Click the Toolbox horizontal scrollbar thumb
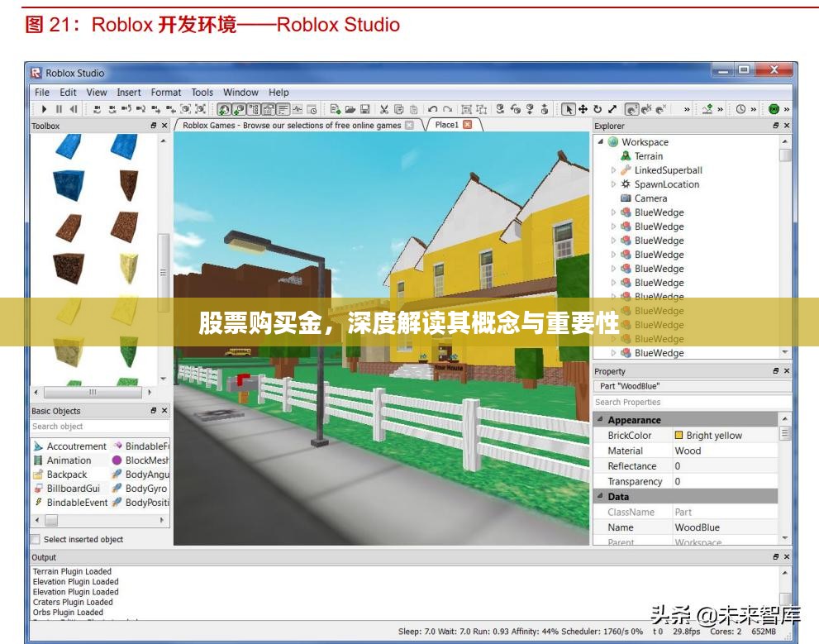 (93, 392)
